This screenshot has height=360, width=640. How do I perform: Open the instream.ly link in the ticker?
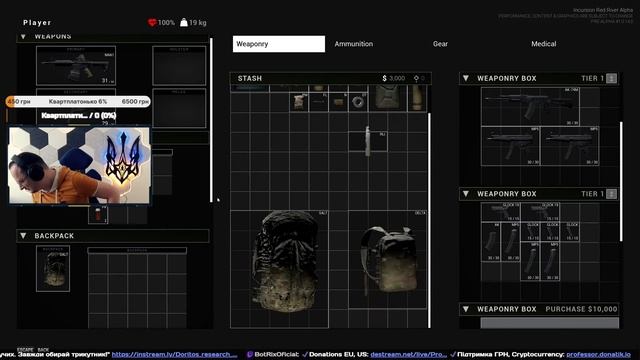click(174, 355)
